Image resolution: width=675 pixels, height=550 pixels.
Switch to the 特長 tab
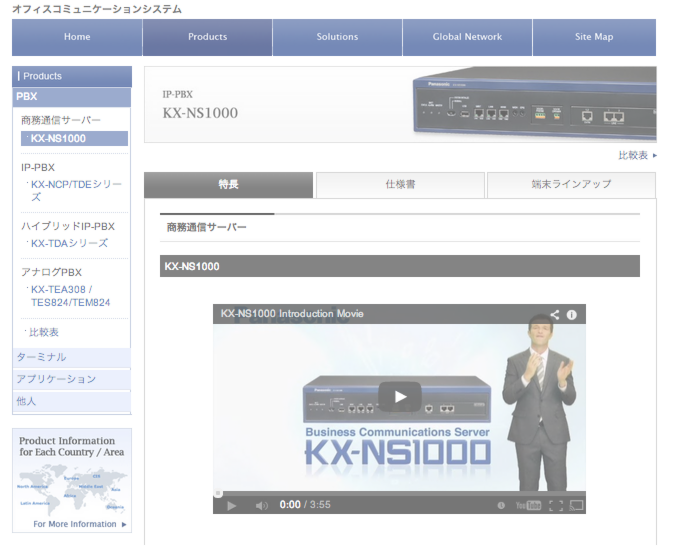(229, 185)
